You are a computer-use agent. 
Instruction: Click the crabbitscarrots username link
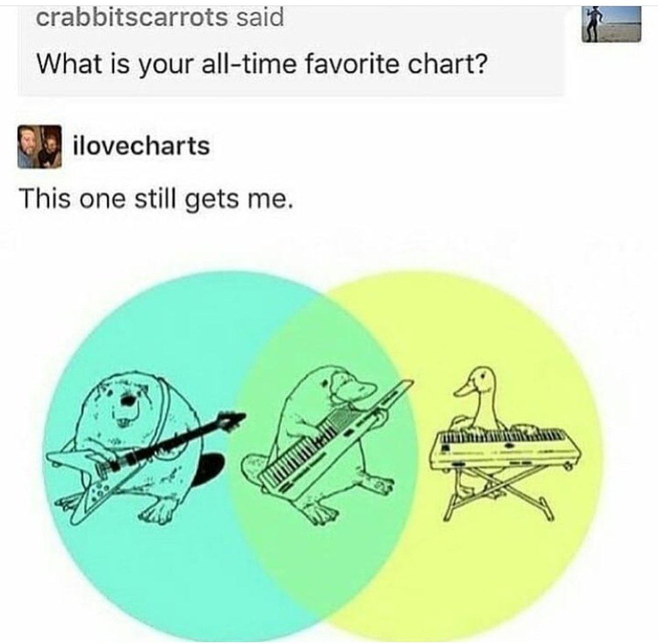pos(132,18)
